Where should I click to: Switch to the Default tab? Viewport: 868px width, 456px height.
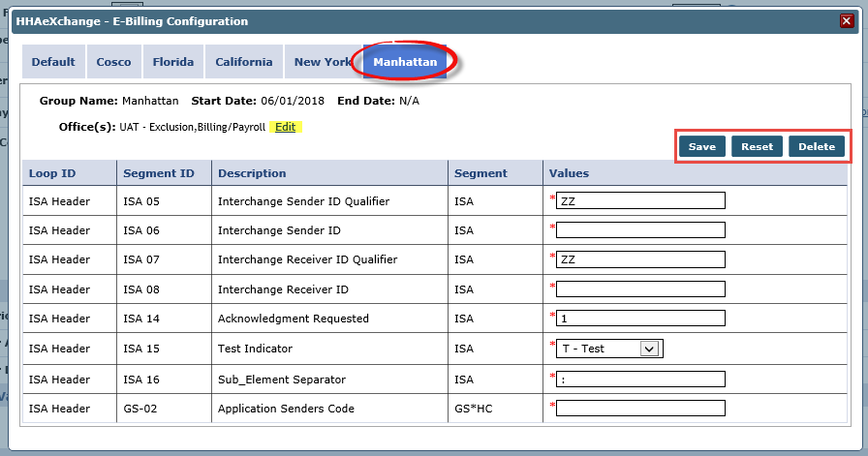point(53,62)
